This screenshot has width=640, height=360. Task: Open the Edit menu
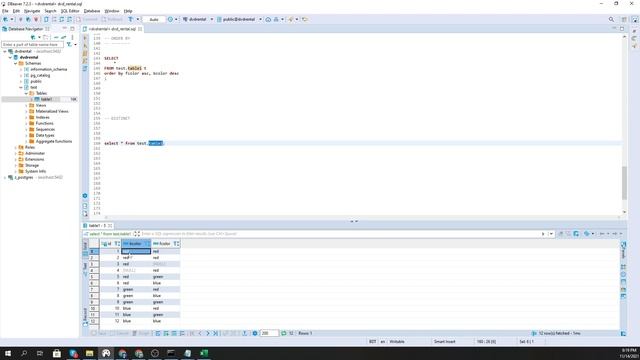tap(16, 11)
